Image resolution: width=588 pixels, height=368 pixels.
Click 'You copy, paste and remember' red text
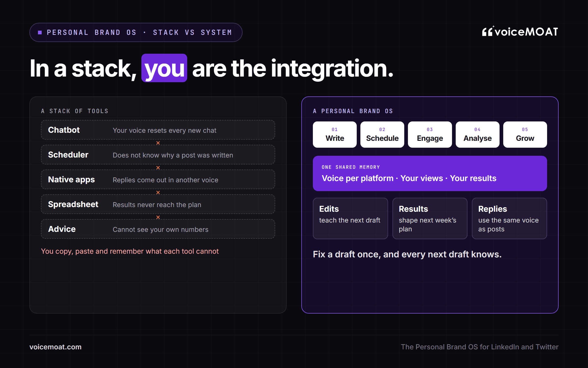pyautogui.click(x=130, y=251)
